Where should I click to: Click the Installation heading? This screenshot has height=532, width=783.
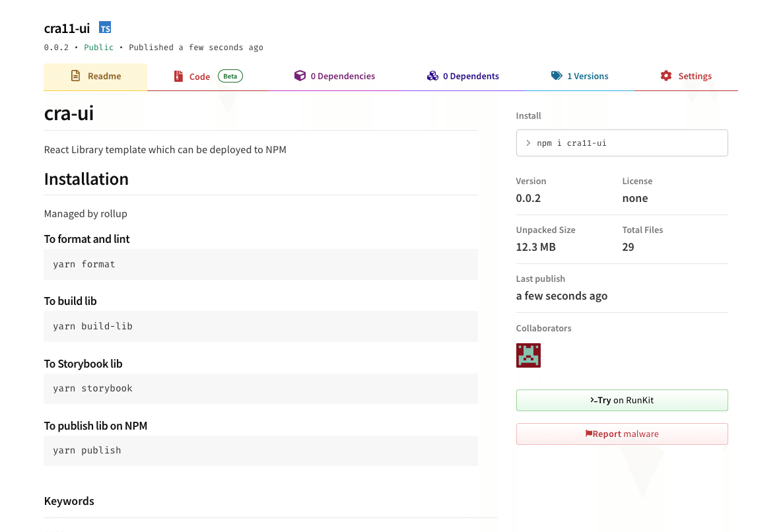(86, 179)
